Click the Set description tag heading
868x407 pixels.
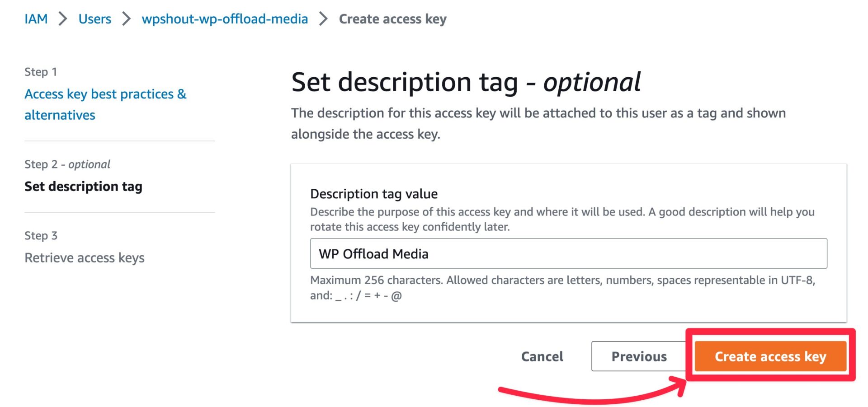point(466,82)
